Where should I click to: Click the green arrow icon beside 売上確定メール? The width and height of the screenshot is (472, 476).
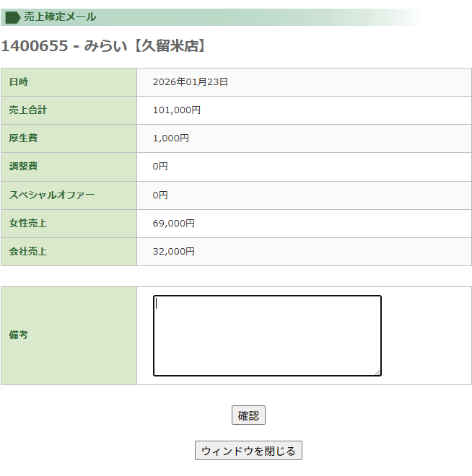[12, 17]
